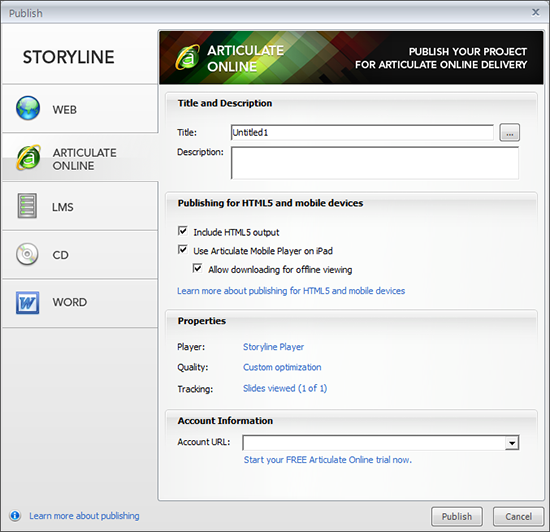Close the Publish dialog with X
The image size is (550, 532).
[x=536, y=12]
